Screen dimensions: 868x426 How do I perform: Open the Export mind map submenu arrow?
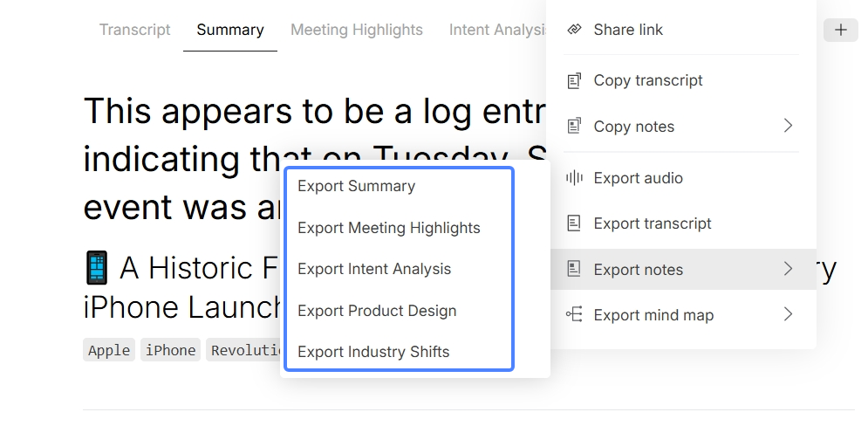point(788,314)
